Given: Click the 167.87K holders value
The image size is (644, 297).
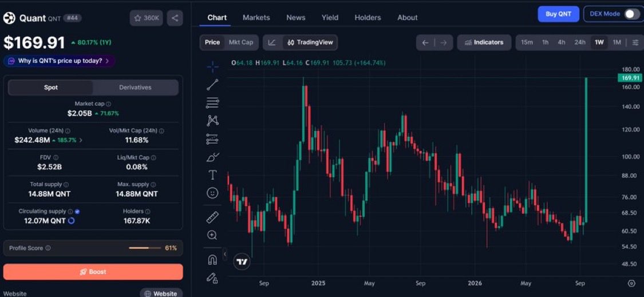Looking at the screenshot, I should pos(137,220).
